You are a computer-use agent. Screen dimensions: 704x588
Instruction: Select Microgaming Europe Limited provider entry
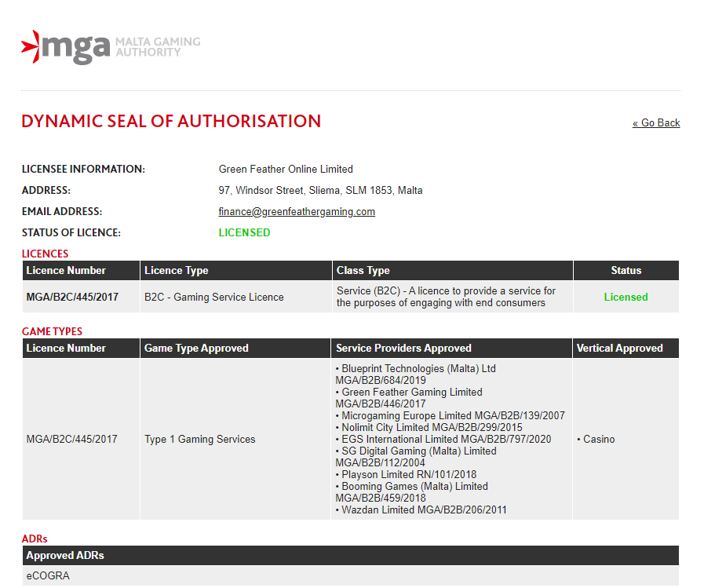[450, 415]
